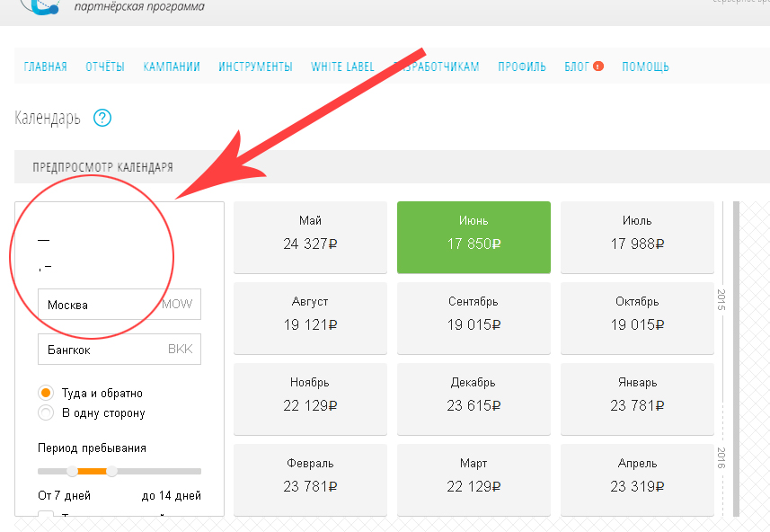Viewport: 770px width, 532px height.
Task: Open the ИНСТРУМЕНТЫ menu
Action: (x=255, y=66)
